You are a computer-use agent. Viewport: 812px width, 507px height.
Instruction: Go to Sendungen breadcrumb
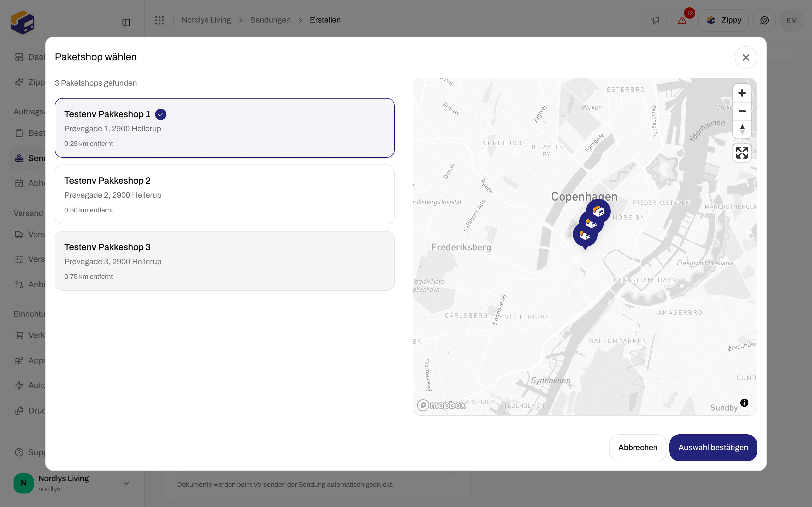point(270,20)
